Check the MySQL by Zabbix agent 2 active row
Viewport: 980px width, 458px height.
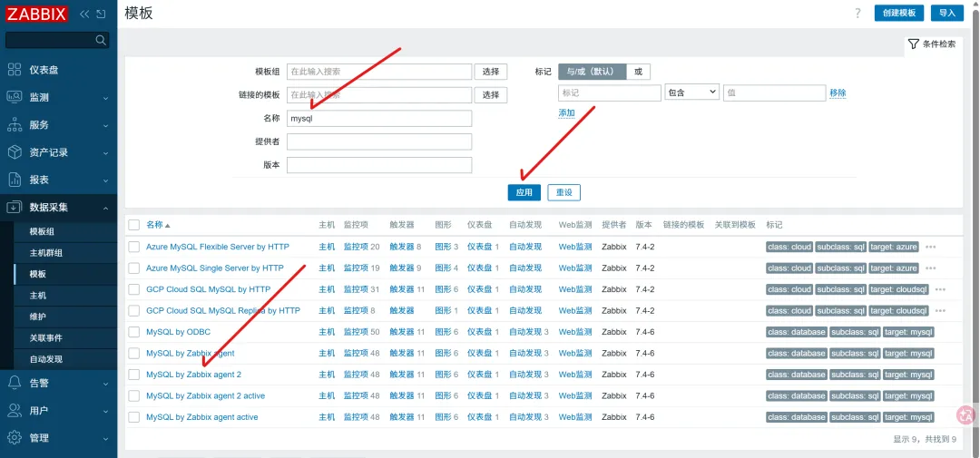coord(133,395)
